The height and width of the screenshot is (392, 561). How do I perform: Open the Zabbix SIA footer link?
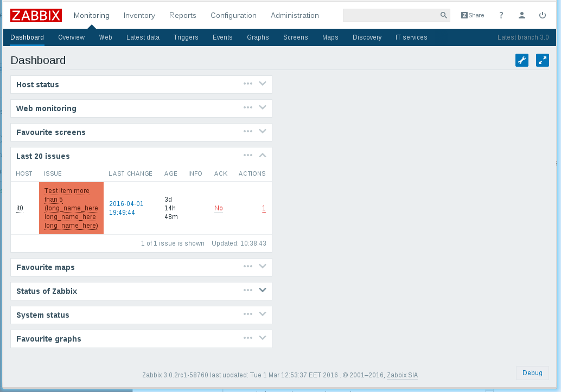coord(402,375)
